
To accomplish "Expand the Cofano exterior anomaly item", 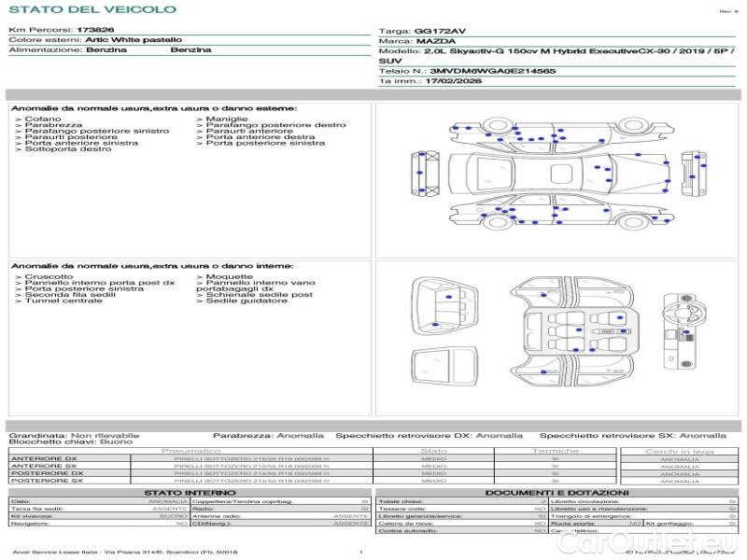I will [43, 119].
